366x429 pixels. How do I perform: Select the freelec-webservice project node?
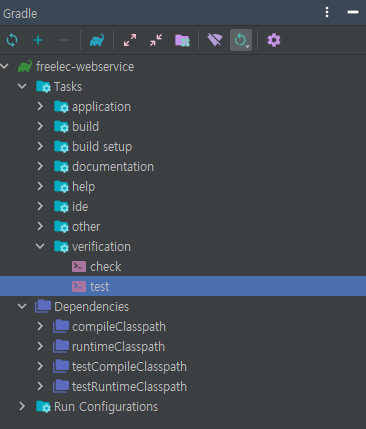point(85,67)
